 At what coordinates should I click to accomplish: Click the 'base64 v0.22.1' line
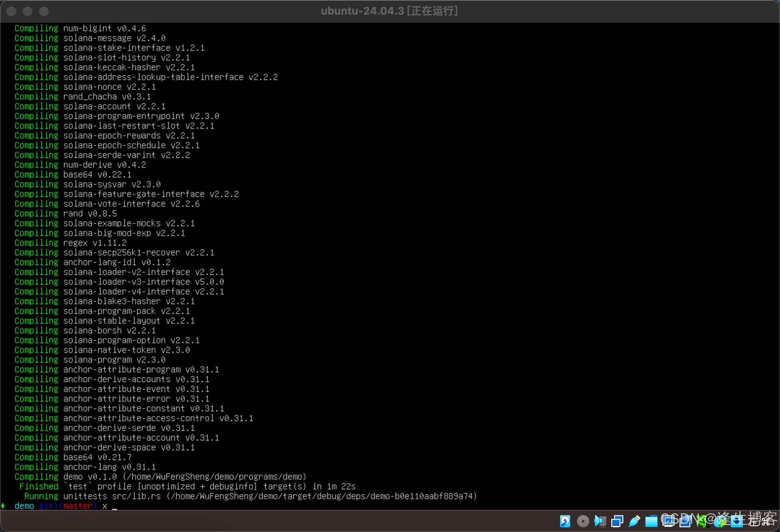97,175
